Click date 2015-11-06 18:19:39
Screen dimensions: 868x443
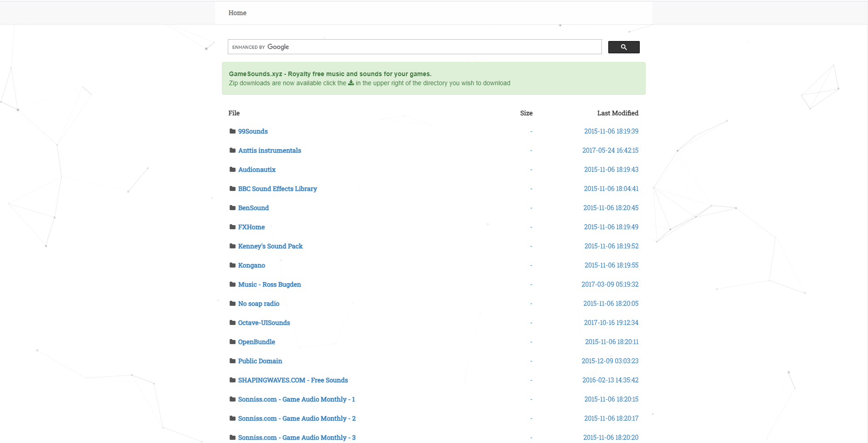[x=611, y=131]
